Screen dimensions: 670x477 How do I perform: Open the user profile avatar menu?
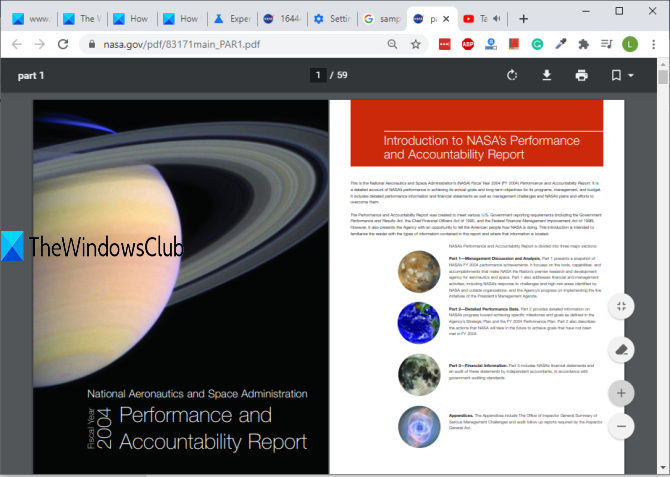coord(628,44)
